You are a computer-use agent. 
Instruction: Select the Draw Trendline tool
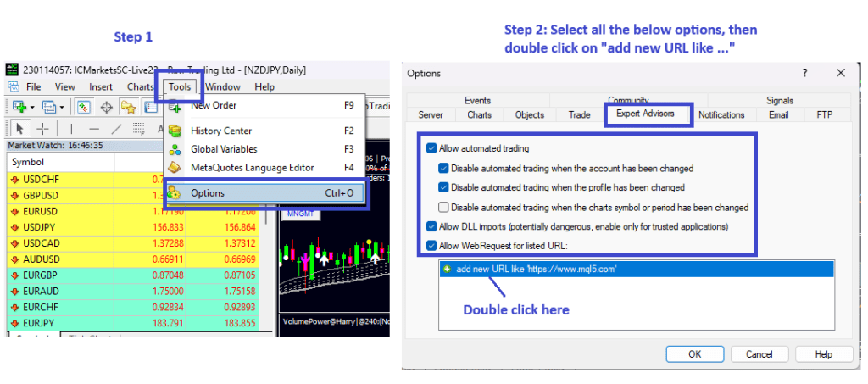116,129
